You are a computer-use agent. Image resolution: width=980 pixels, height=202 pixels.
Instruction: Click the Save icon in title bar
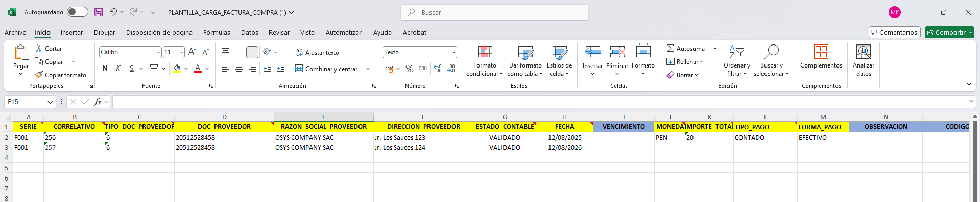(x=99, y=12)
